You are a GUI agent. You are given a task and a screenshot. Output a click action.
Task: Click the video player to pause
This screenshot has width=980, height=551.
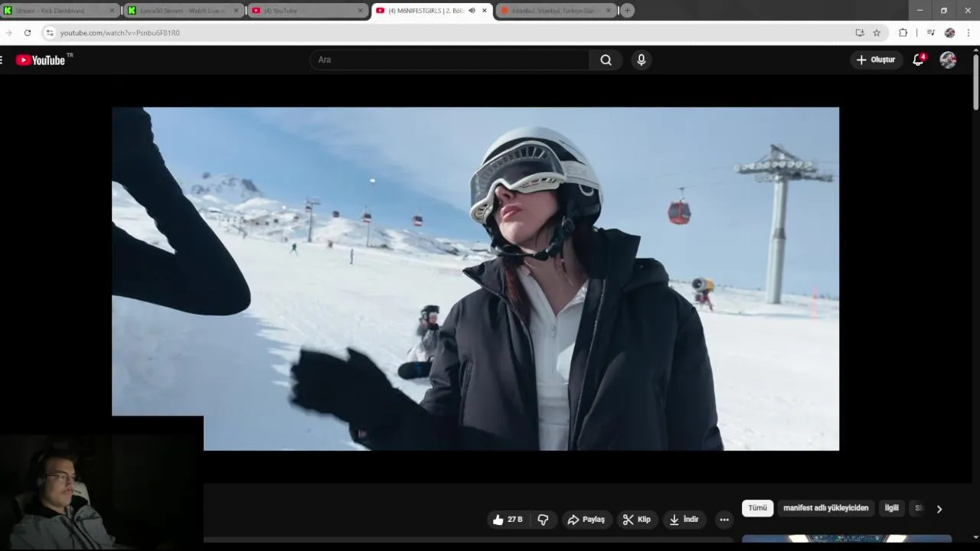click(475, 279)
